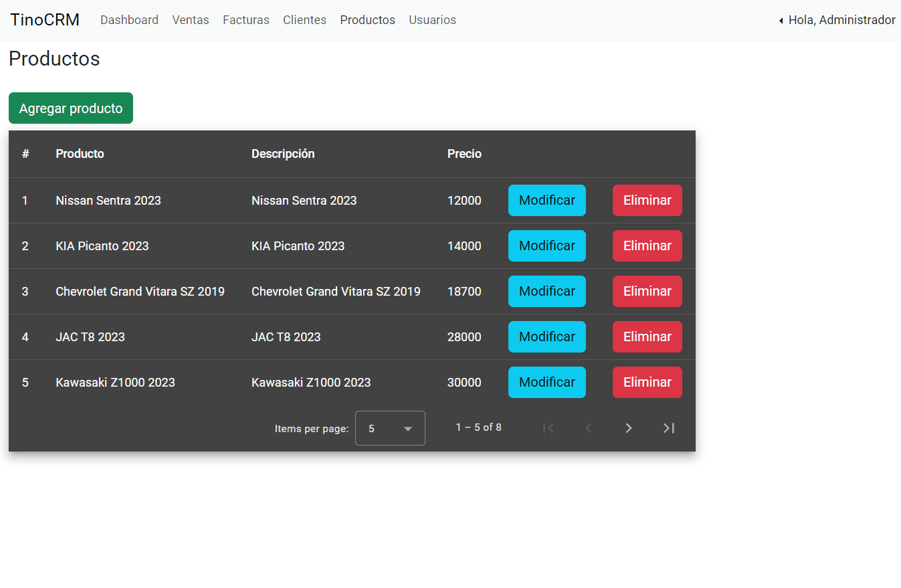Delete the JAC T8 2023 product
Image resolution: width=901 pixels, height=588 pixels.
647,337
